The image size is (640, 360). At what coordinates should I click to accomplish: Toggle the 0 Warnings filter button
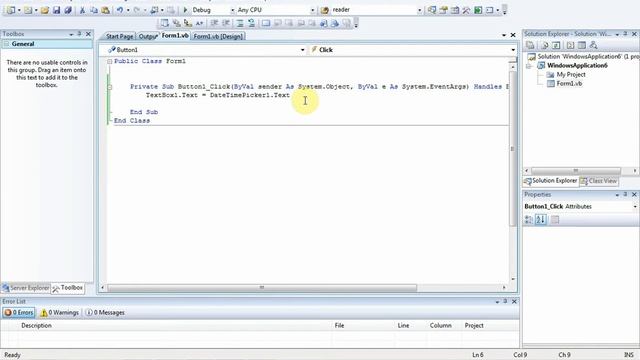60,313
